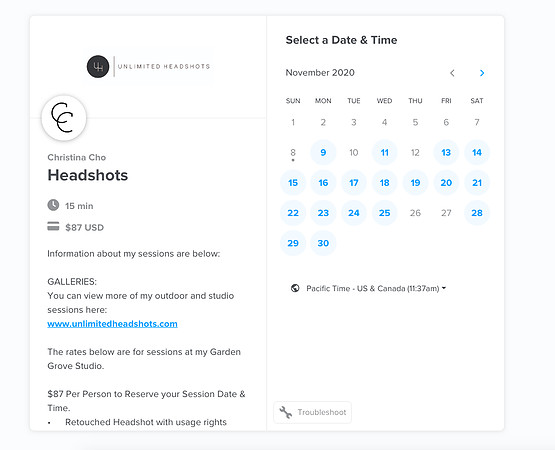Image resolution: width=555 pixels, height=450 pixels.
Task: Select November 17 date
Action: (x=354, y=183)
